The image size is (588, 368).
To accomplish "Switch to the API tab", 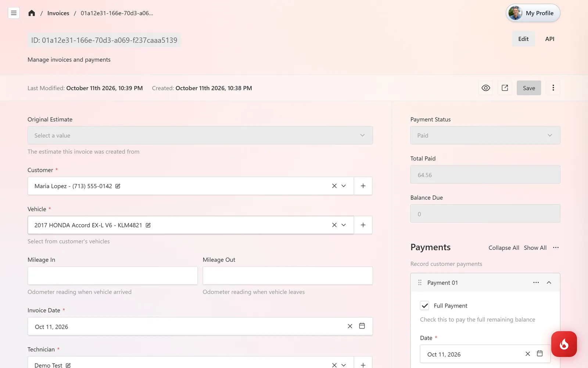I will (x=550, y=39).
